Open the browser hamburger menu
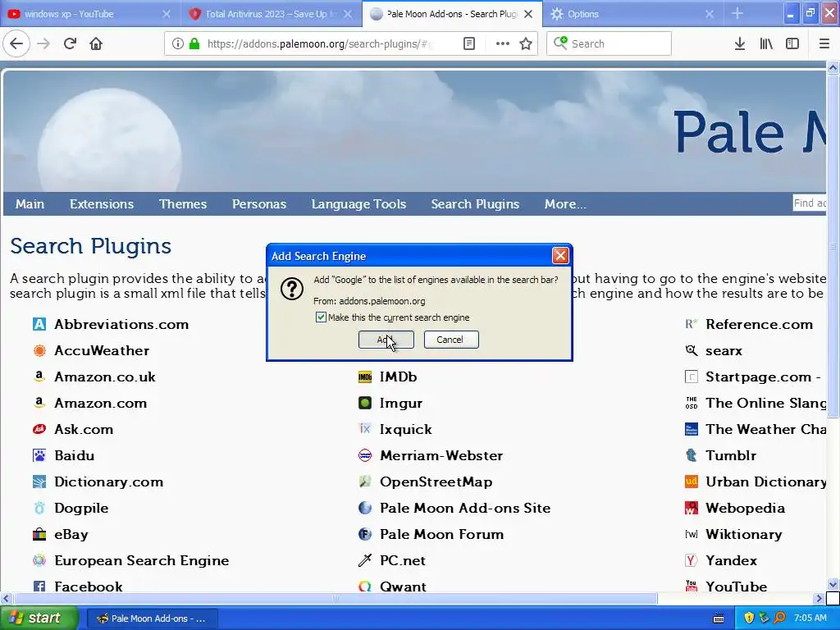Viewport: 840px width, 630px height. pos(824,43)
